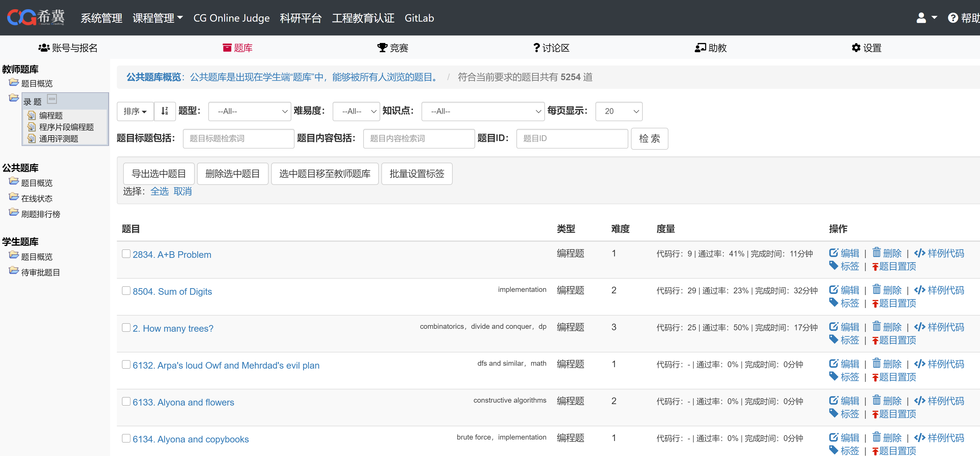Click the pin-to-top arrow for A+B Problem
Image resolution: width=980 pixels, height=456 pixels.
pos(875,267)
